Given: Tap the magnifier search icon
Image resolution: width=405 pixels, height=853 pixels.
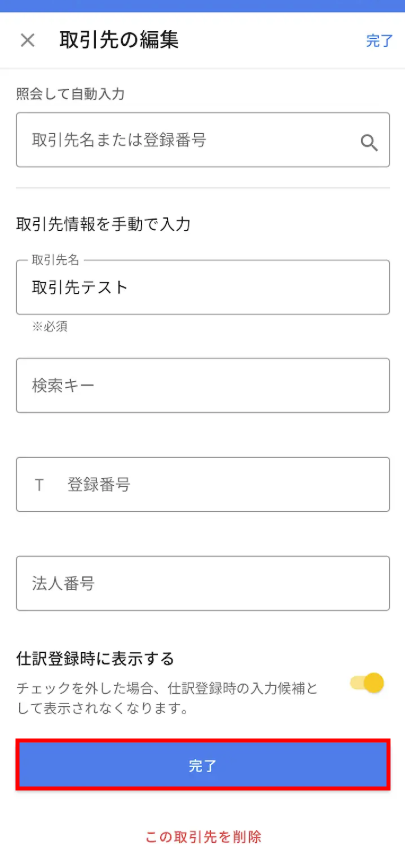Looking at the screenshot, I should [x=369, y=143].
